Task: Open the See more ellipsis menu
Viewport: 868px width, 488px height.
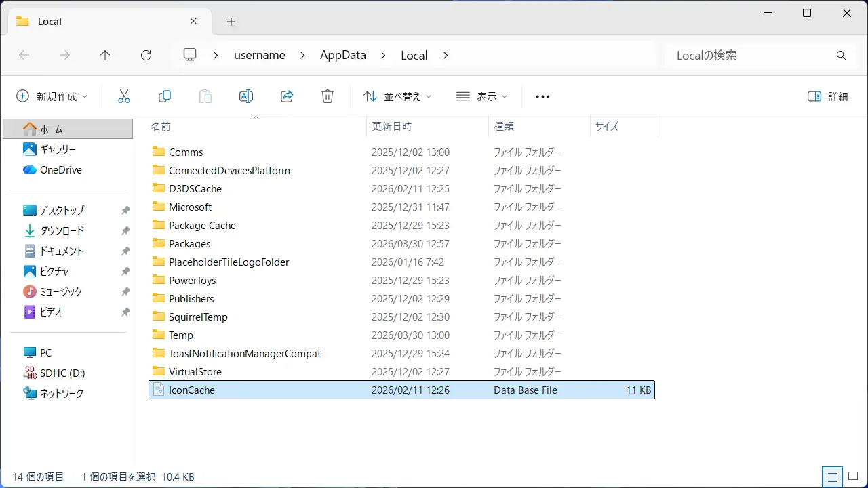Action: (542, 96)
